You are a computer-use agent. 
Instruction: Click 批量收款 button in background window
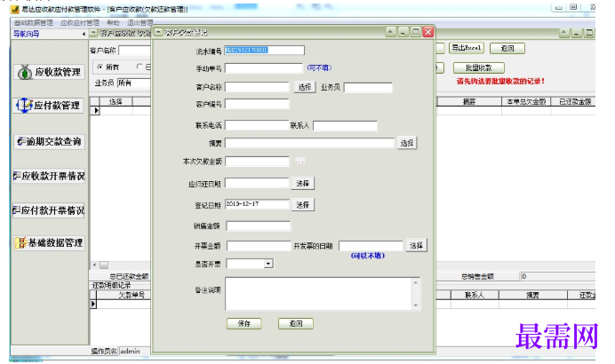tap(478, 67)
